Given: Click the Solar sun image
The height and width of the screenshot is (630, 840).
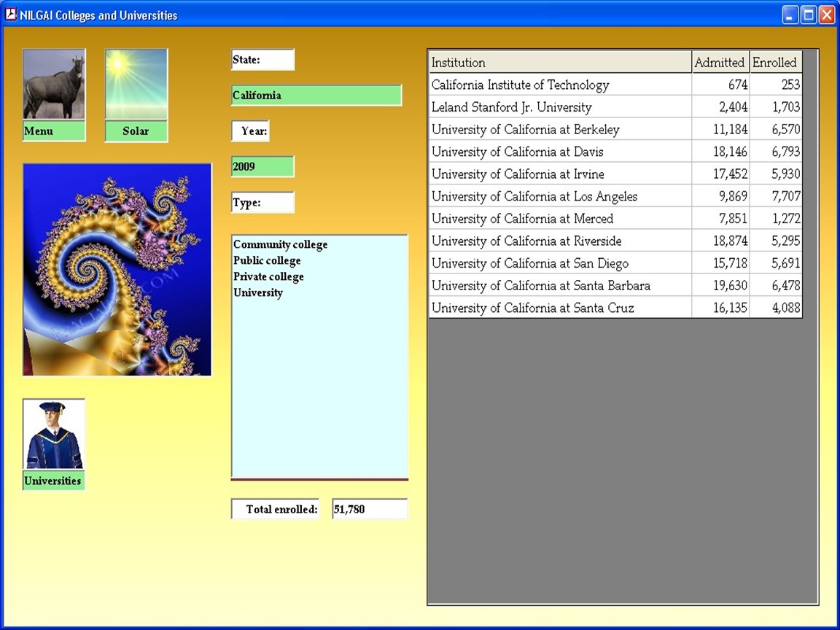Looking at the screenshot, I should (136, 84).
